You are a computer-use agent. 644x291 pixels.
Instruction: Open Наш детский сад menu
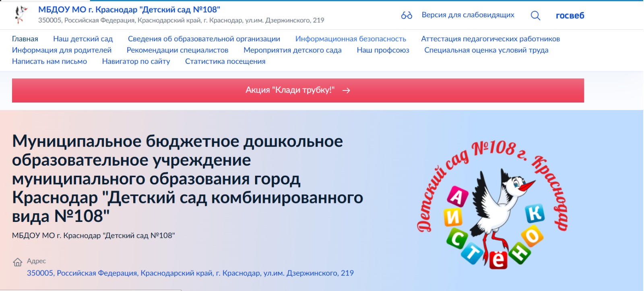(83, 39)
